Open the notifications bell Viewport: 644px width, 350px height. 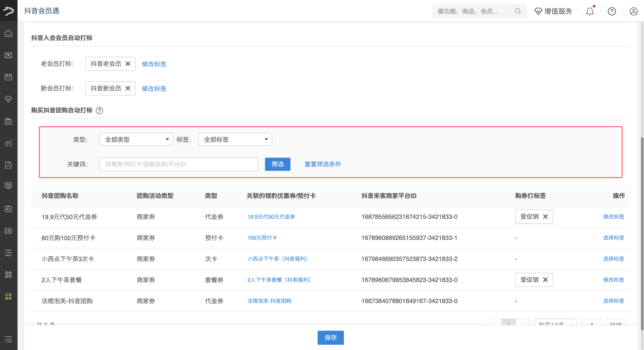tap(590, 11)
